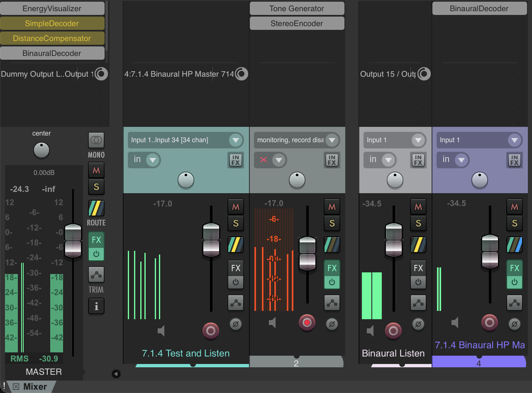Open the StereoEncoder plugin
This screenshot has height=393, width=532.
coord(297,24)
